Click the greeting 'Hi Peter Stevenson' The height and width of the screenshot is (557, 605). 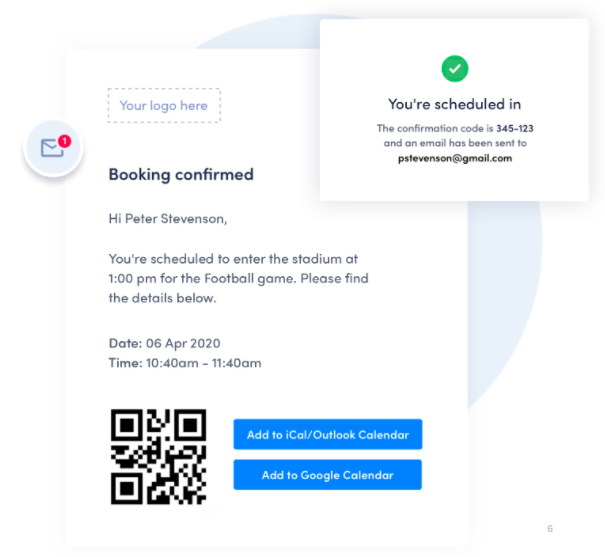(x=168, y=219)
